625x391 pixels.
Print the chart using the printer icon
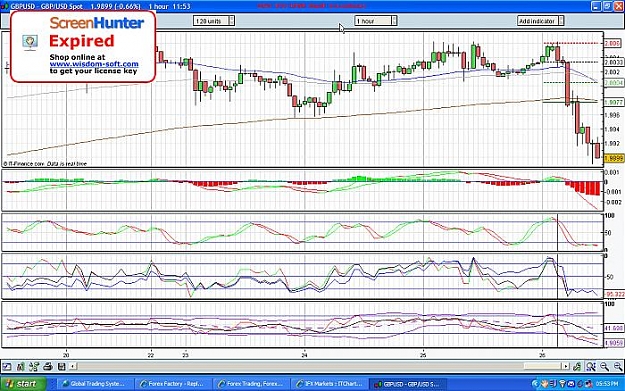(x=48, y=366)
